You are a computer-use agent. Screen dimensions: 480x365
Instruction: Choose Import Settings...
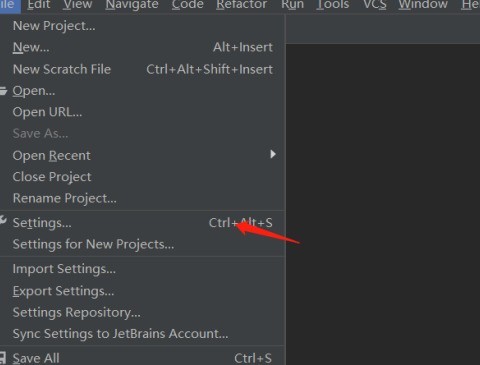(143, 269)
